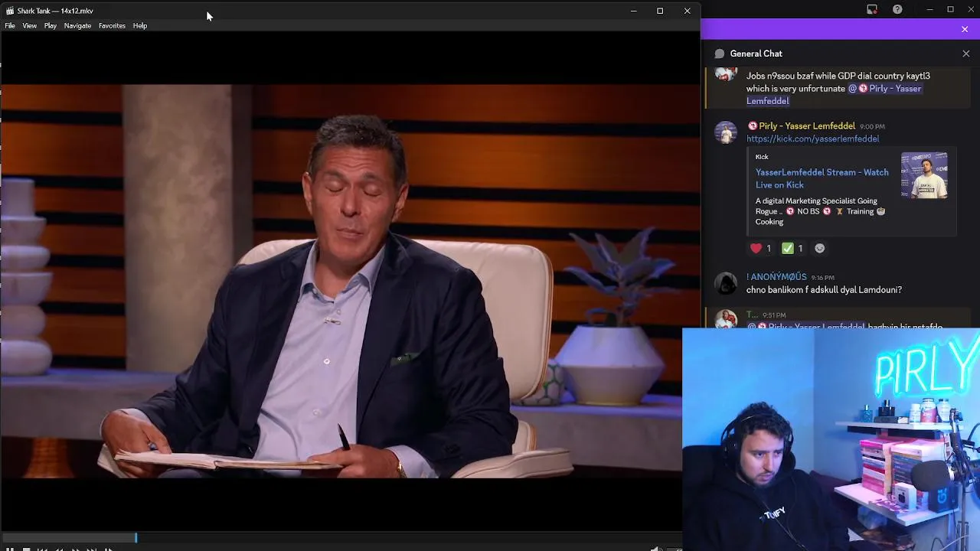Click the General Chat title text
The width and height of the screenshot is (980, 551).
(x=756, y=54)
